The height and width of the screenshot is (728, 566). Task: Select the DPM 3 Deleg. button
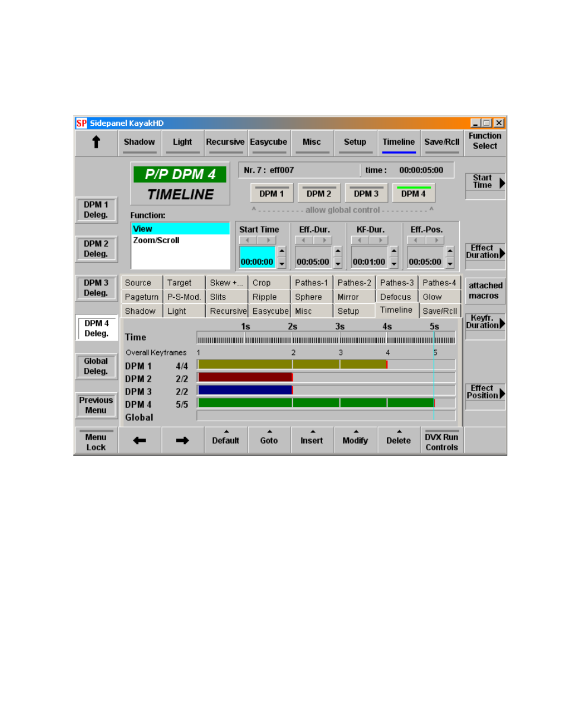96,288
